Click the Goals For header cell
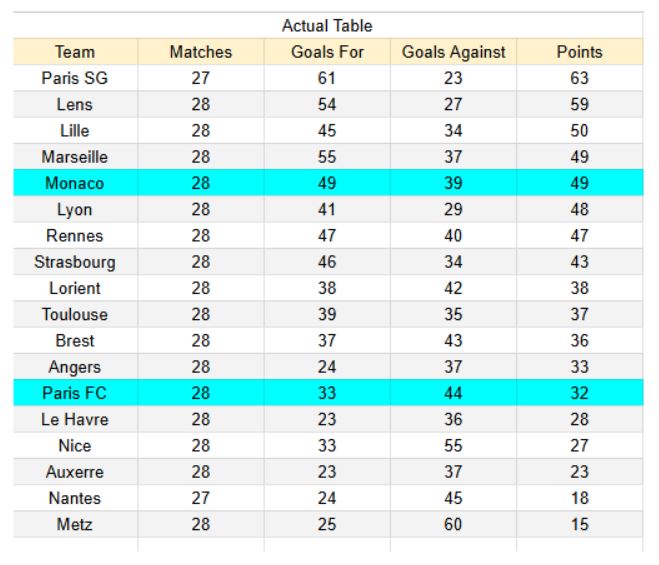Viewport: 659px width, 565px height. (x=327, y=52)
